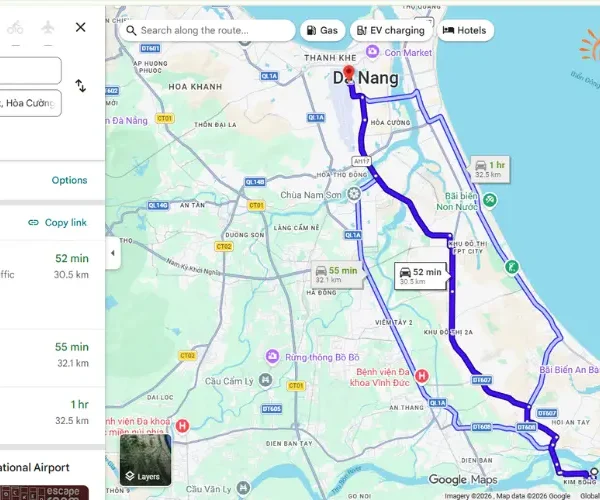Open Con Market place marker
Viewport: 600px width, 500px height.
(372, 51)
